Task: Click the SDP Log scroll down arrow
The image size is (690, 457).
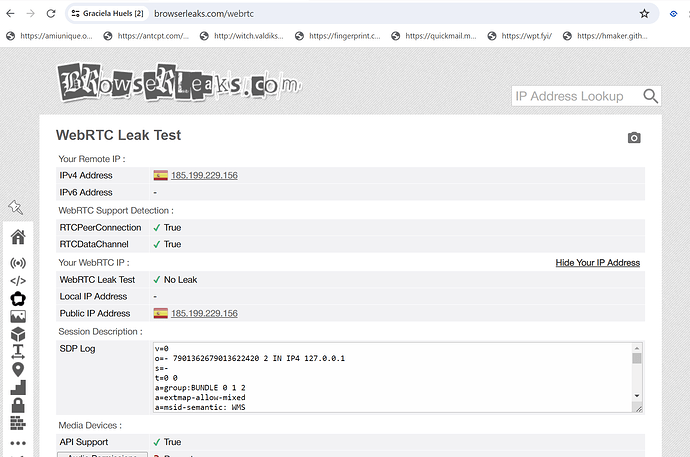Action: click(x=637, y=396)
